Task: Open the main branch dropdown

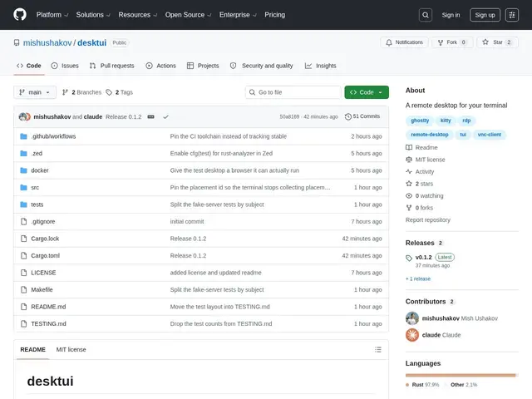Action: click(x=35, y=92)
